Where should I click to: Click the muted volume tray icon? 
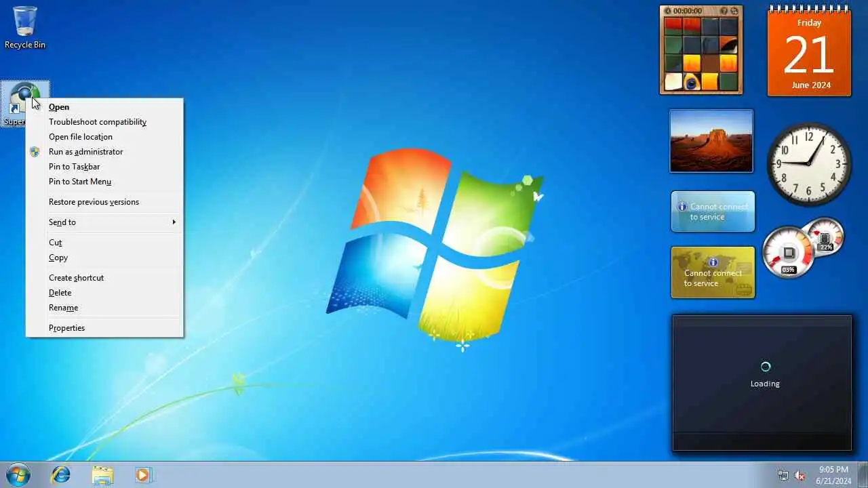800,475
